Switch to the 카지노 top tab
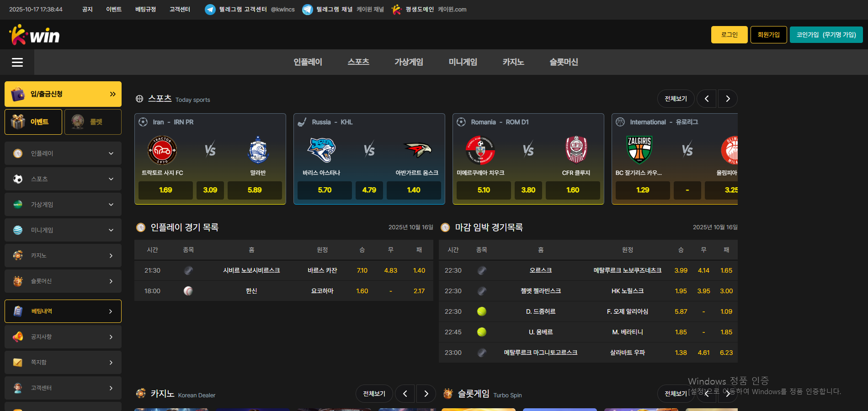The height and width of the screenshot is (411, 868). [513, 62]
